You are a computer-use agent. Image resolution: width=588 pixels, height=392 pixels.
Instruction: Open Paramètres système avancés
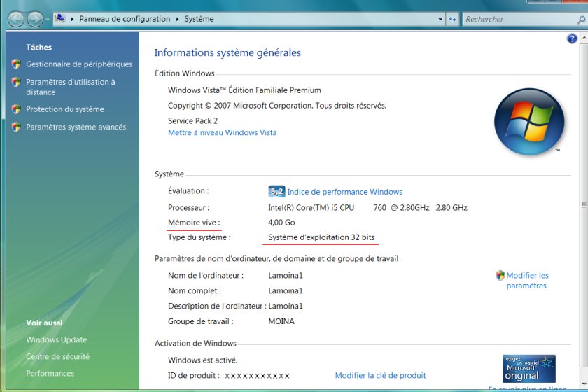click(76, 127)
